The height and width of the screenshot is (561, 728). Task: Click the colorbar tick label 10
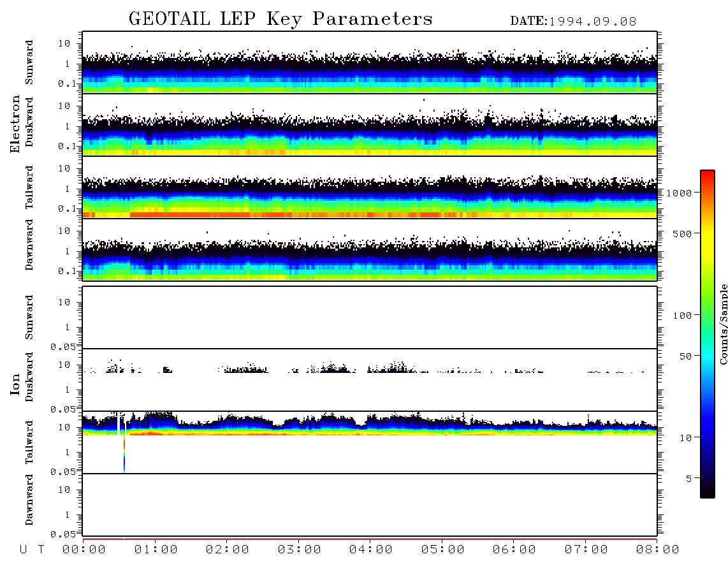[x=685, y=438]
